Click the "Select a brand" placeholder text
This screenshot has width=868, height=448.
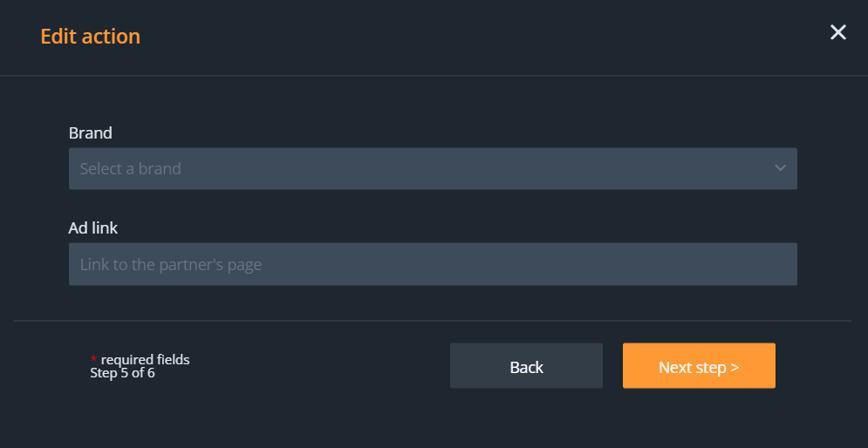coord(131,169)
